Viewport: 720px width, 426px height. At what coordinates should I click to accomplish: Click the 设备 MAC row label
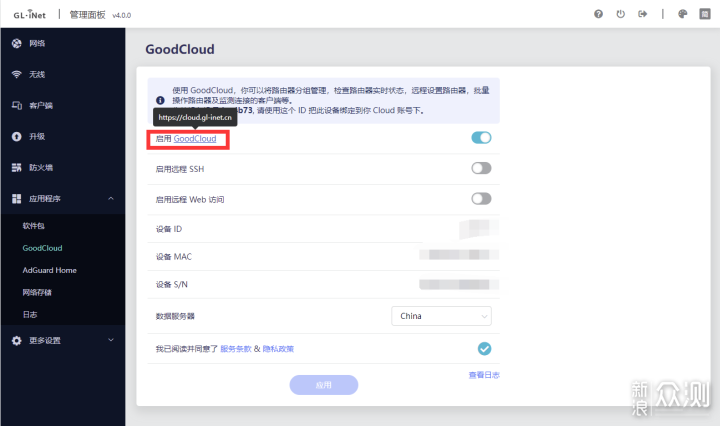point(174,257)
